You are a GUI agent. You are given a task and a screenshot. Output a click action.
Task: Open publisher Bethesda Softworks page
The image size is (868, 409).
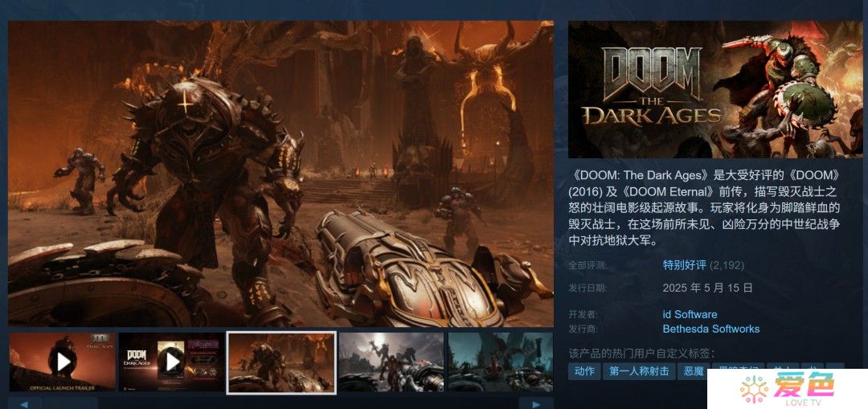[x=710, y=329]
